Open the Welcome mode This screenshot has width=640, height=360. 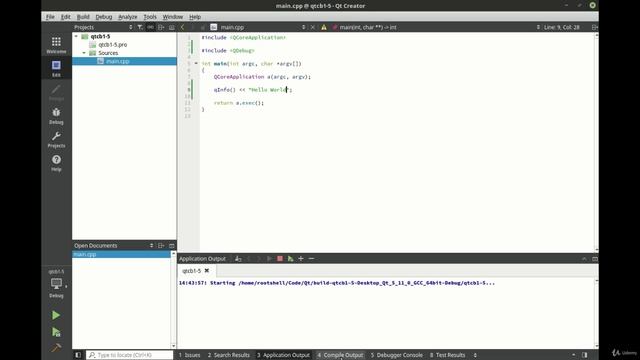tap(56, 45)
